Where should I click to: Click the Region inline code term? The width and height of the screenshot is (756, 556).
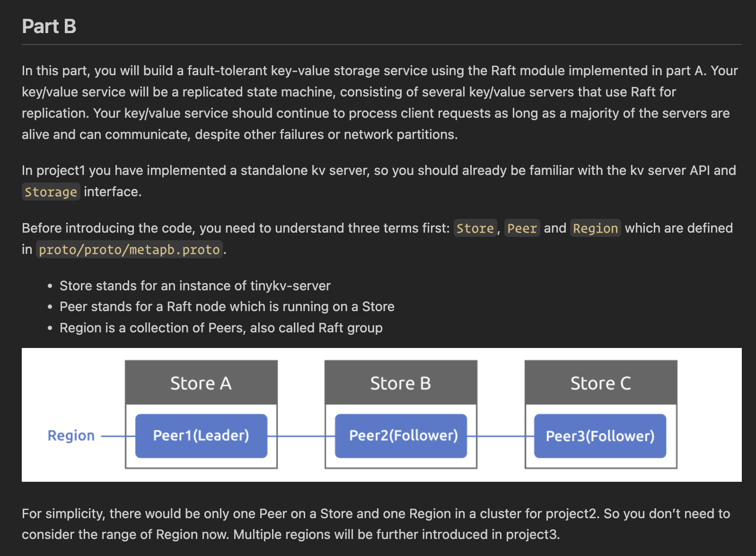click(x=595, y=228)
